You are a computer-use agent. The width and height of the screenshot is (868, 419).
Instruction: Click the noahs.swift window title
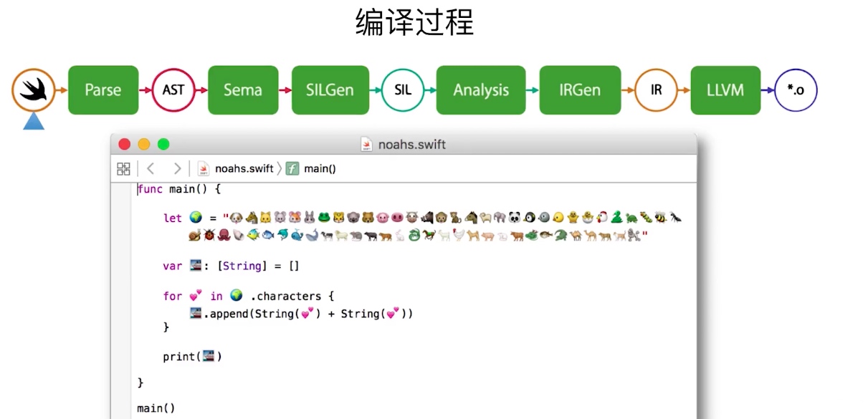click(x=411, y=145)
